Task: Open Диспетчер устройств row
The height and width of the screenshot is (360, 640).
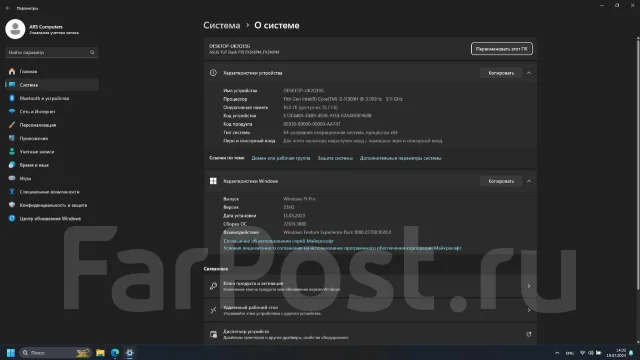Action: 370,334
